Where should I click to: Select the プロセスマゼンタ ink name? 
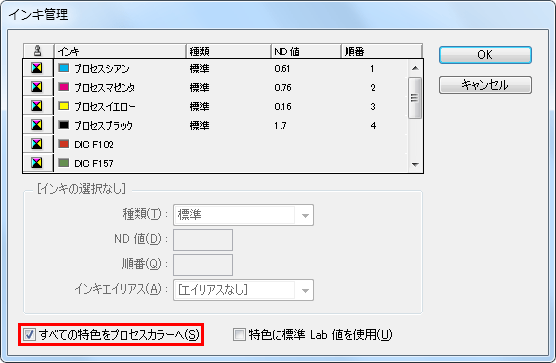tap(105, 88)
